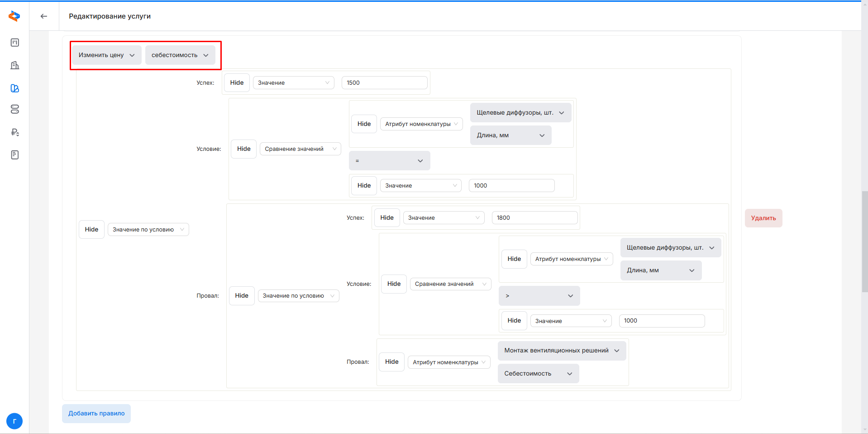Viewport: 868px width, 434px height.
Task: Open the '=' comparison operator dropdown
Action: point(389,161)
